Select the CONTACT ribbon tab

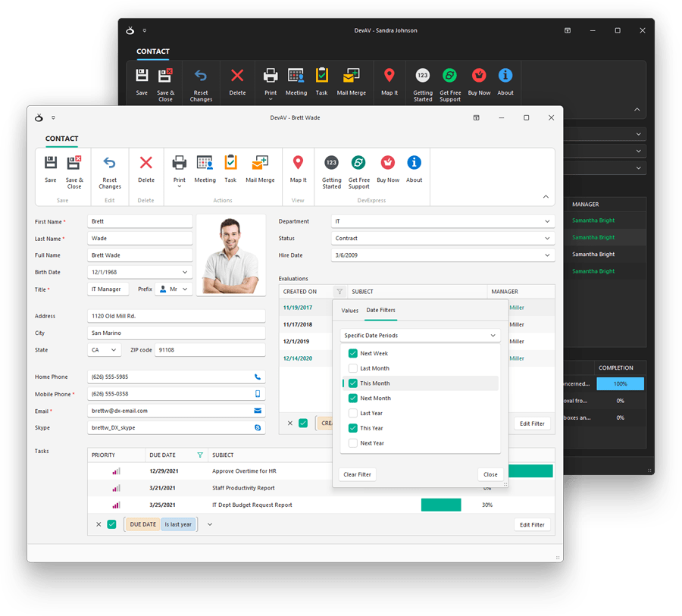(61, 139)
